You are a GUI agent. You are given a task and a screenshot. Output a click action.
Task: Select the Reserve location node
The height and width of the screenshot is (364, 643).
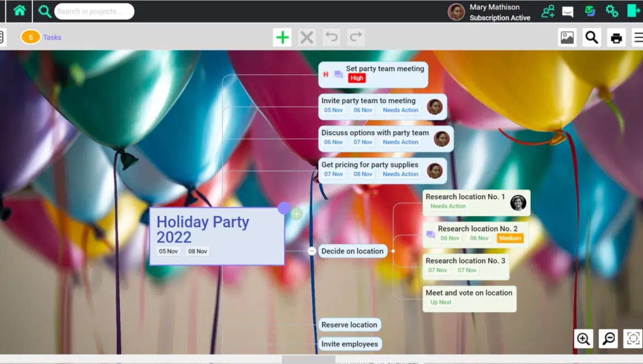[x=349, y=324]
